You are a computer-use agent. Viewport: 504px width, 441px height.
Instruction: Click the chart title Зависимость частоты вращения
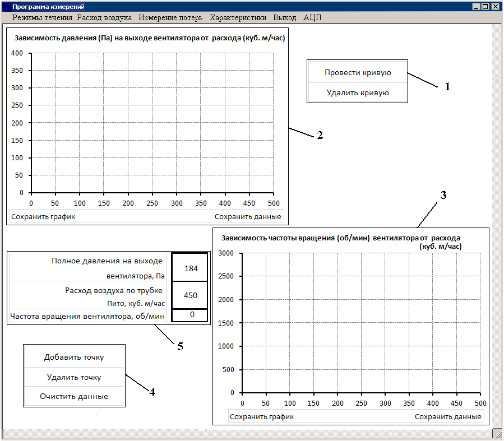[341, 242]
